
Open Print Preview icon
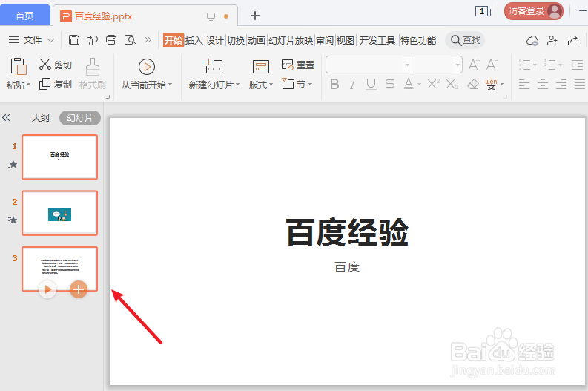tap(130, 40)
